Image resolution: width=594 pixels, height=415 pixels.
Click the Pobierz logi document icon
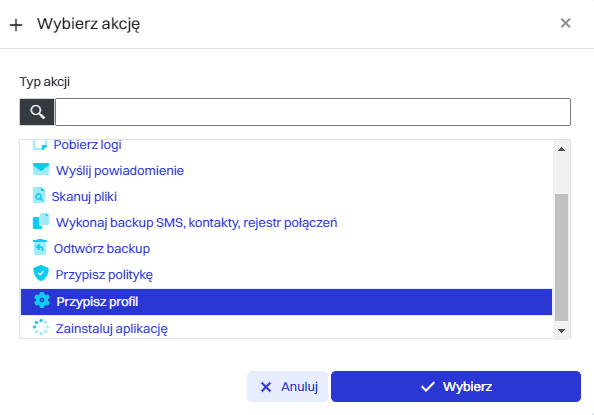(x=40, y=145)
